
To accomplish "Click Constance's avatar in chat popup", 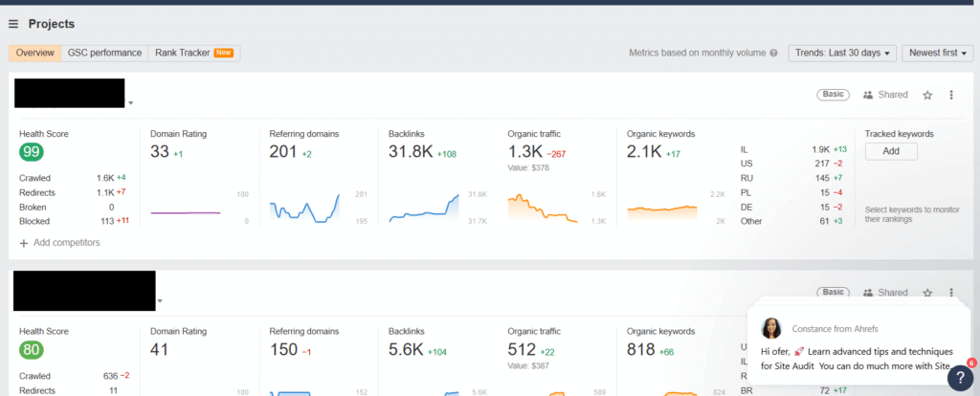I will (x=771, y=328).
